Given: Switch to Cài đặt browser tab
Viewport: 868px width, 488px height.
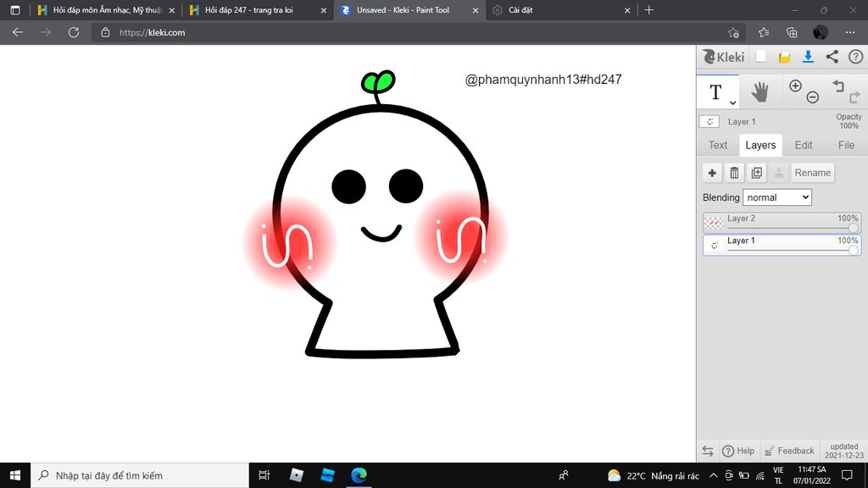Looking at the screenshot, I should 560,10.
